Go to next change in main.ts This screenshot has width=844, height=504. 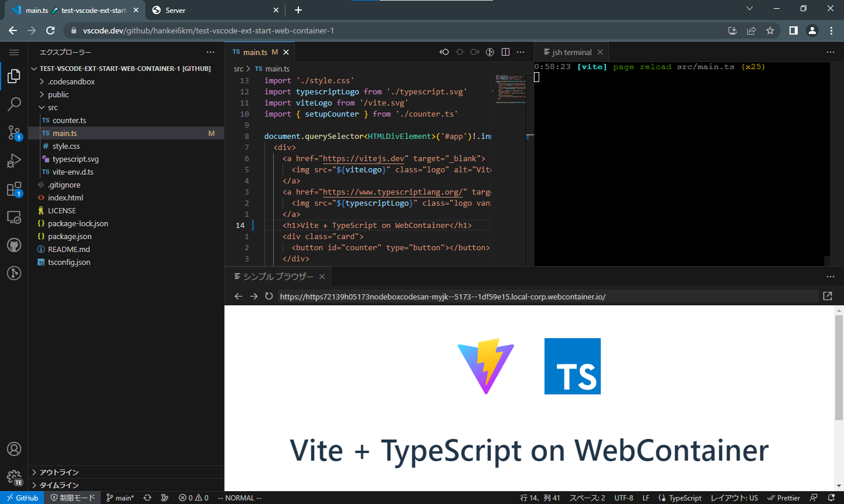click(x=475, y=52)
